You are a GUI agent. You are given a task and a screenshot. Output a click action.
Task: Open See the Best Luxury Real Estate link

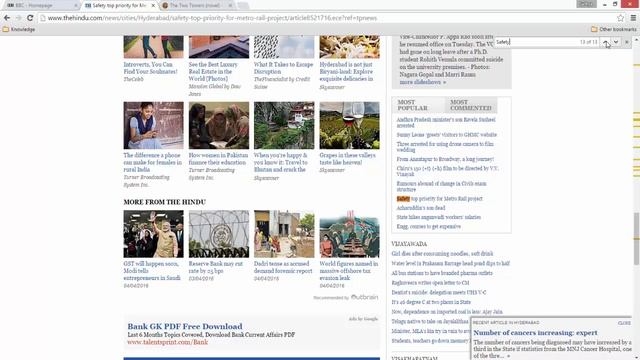click(x=213, y=71)
